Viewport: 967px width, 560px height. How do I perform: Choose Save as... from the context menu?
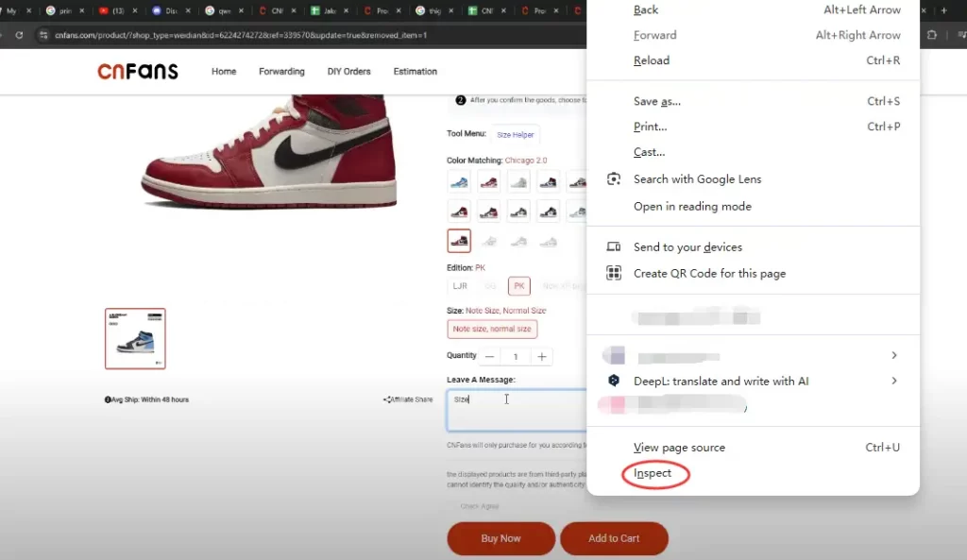click(753, 101)
